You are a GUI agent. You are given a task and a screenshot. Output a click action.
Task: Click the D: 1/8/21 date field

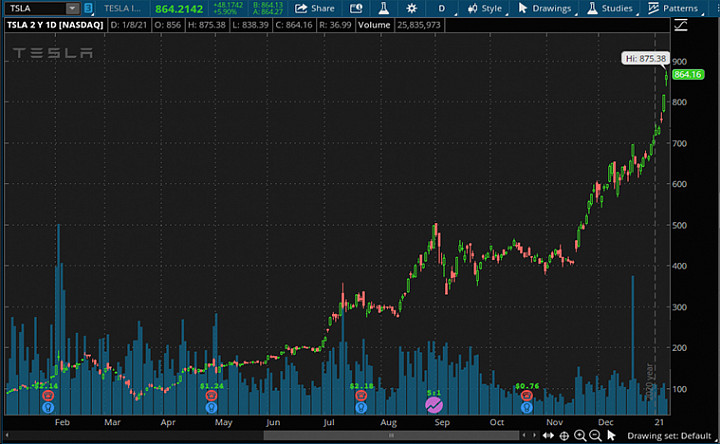tap(129, 25)
